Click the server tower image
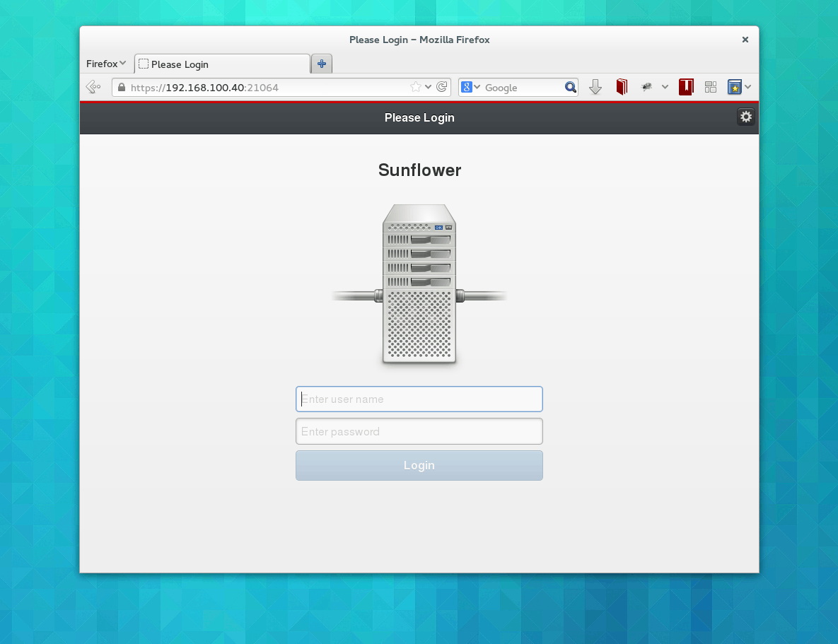The image size is (838, 644). [419, 283]
